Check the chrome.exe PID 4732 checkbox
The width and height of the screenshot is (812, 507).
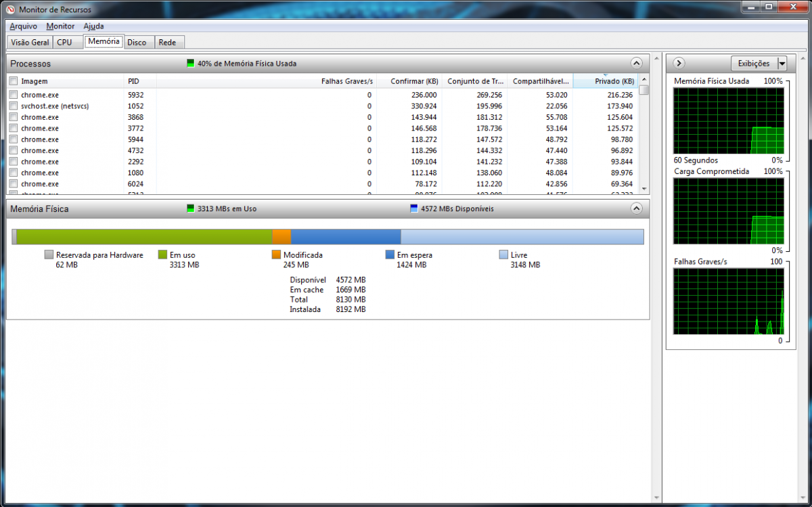pyautogui.click(x=13, y=151)
